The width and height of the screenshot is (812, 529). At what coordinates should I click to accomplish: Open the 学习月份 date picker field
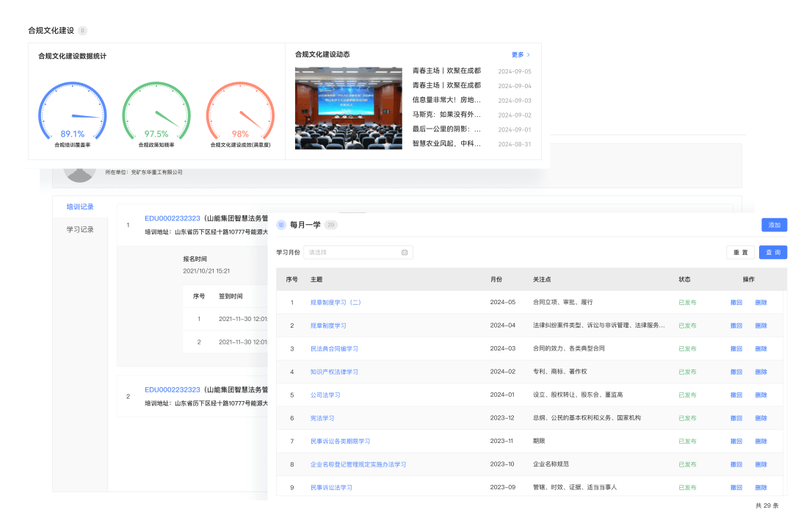pos(358,252)
